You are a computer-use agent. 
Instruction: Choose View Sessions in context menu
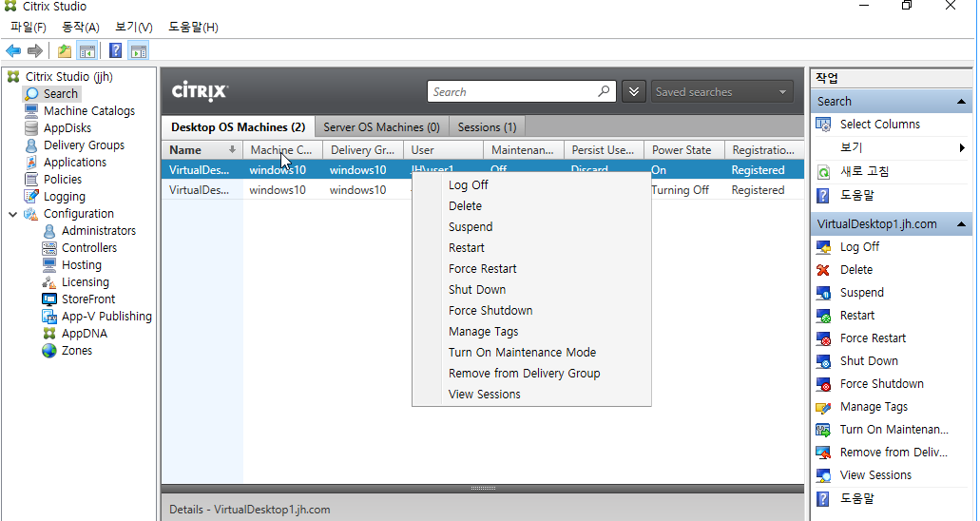[531, 395]
